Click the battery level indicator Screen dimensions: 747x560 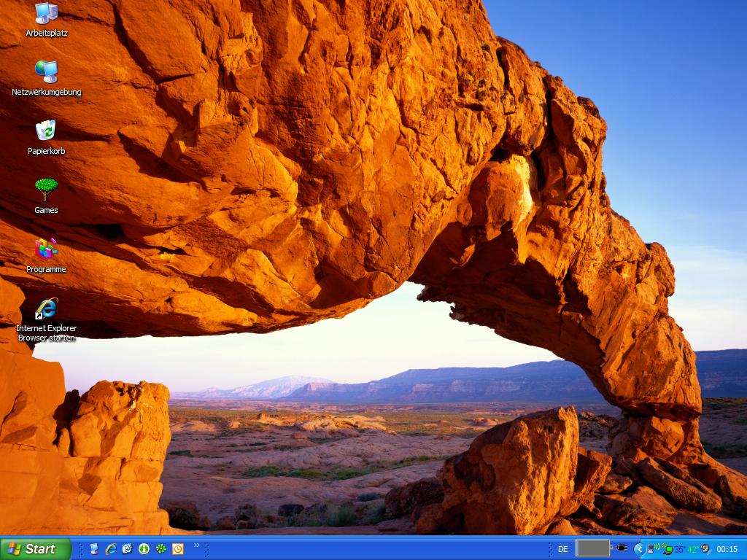(x=592, y=548)
